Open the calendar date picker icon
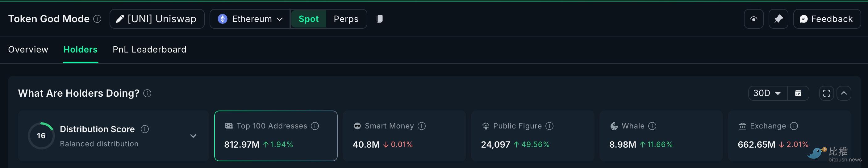868x168 pixels. [x=798, y=94]
